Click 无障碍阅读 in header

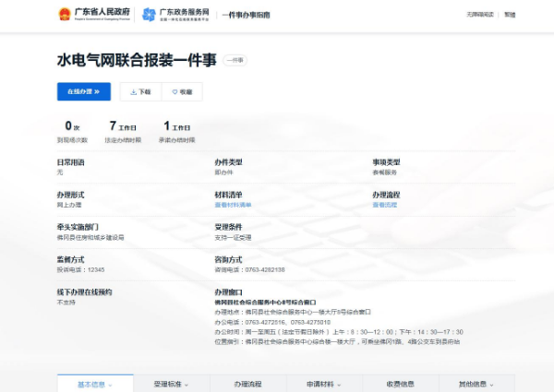coord(480,15)
